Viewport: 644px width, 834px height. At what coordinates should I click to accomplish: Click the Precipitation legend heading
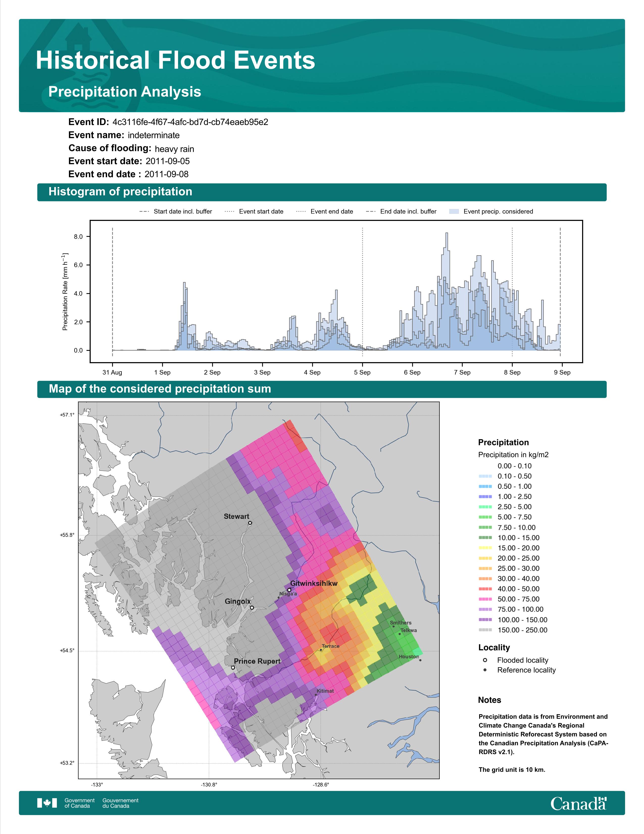coord(503,443)
